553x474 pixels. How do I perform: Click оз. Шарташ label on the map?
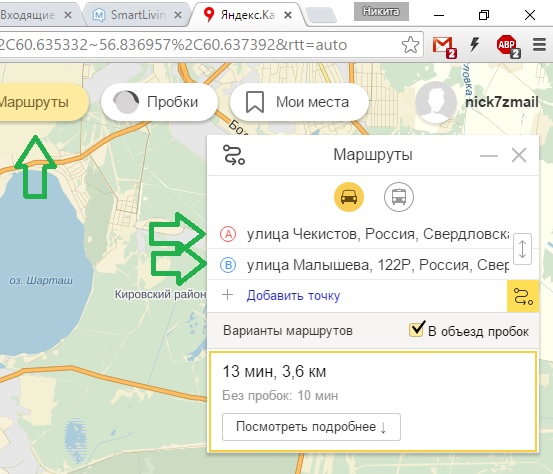41,281
